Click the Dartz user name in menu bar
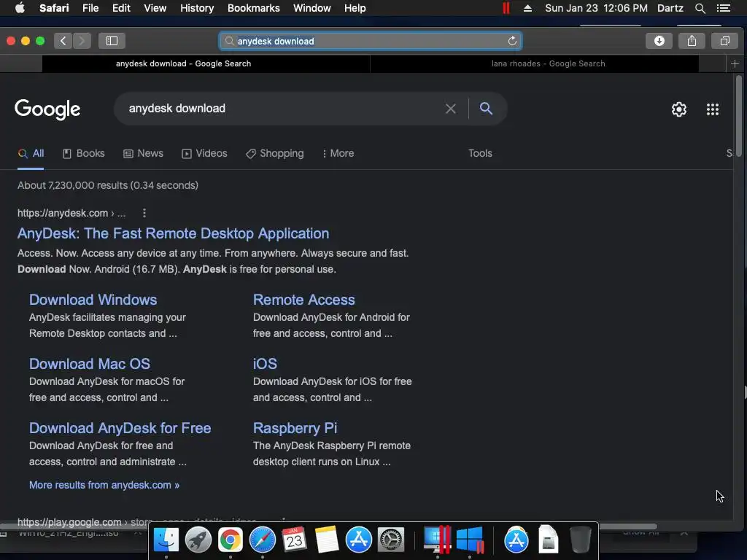Viewport: 747px width, 560px height. [670, 8]
